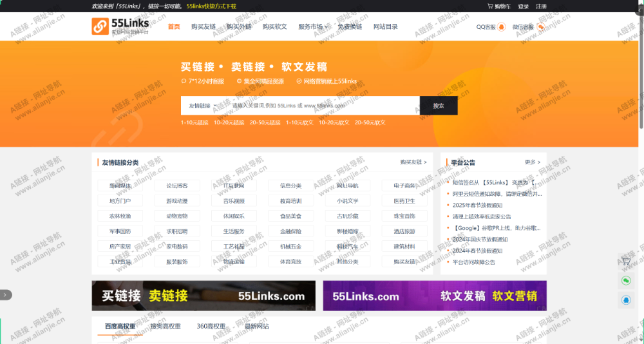This screenshot has width=644, height=344.
Task: Click 20-50元链接 quick filter
Action: tap(265, 122)
